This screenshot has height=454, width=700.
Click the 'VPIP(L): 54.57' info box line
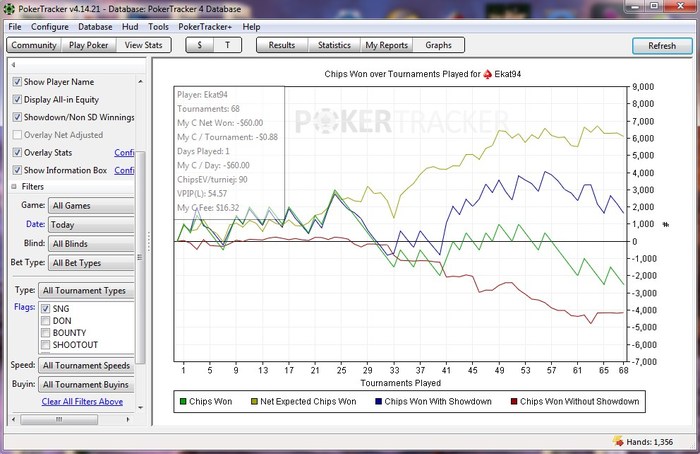click(x=202, y=194)
